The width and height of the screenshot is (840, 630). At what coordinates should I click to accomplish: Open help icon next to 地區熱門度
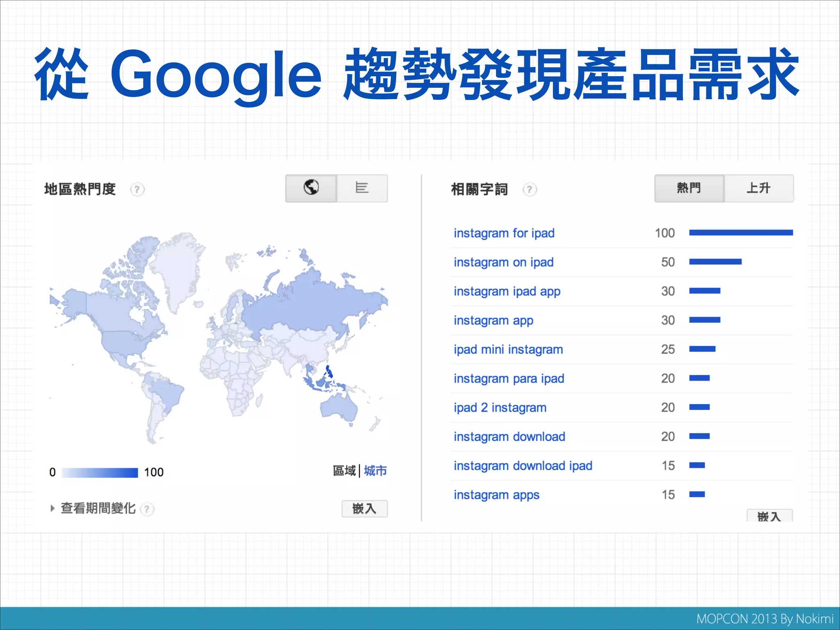(x=137, y=189)
